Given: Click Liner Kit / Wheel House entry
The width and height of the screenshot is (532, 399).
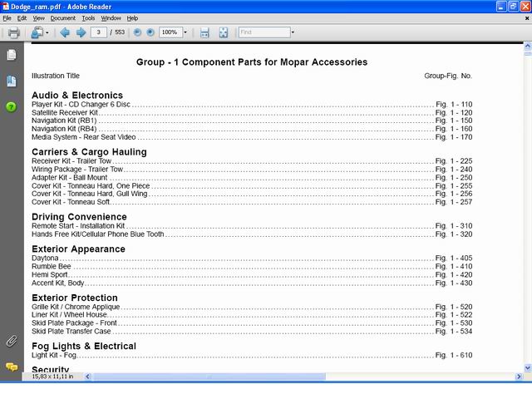Looking at the screenshot, I should pyautogui.click(x=70, y=315).
